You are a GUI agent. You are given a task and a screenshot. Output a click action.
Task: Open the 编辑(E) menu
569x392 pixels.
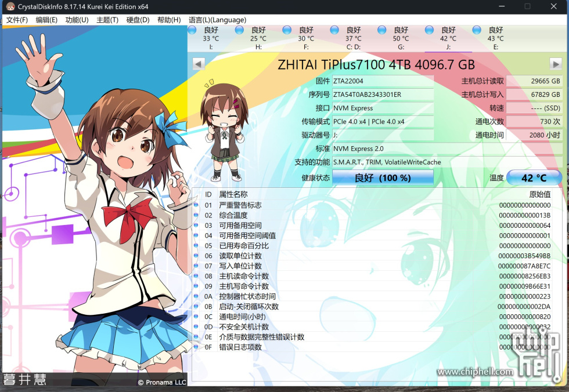coord(46,20)
